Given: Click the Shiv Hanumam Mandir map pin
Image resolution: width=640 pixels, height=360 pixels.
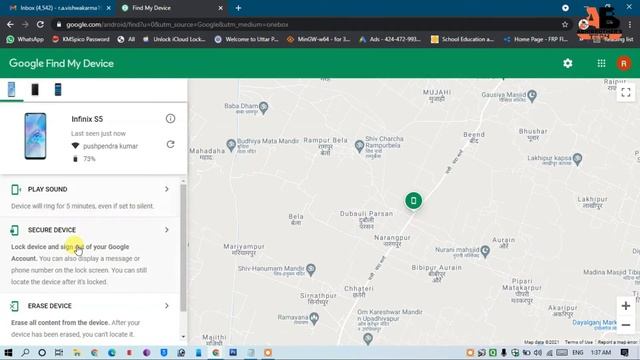Looking at the screenshot, I should pyautogui.click(x=311, y=269).
